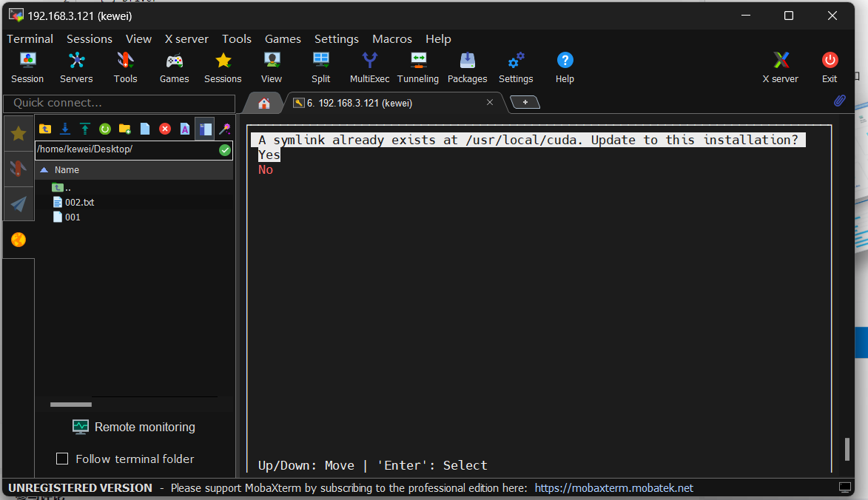This screenshot has width=868, height=500.
Task: Open the star sidebar tab
Action: pyautogui.click(x=18, y=133)
